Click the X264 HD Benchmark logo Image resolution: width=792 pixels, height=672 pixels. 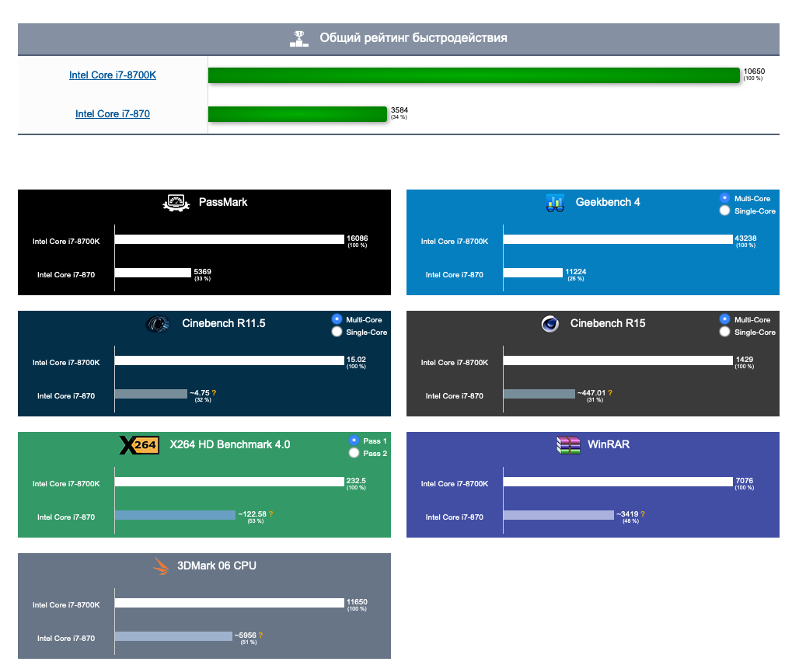click(138, 445)
